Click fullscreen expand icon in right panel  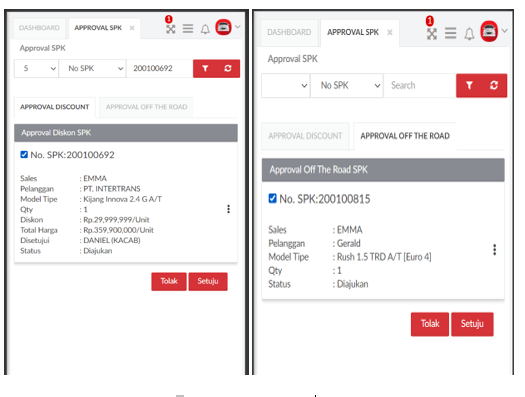(432, 34)
